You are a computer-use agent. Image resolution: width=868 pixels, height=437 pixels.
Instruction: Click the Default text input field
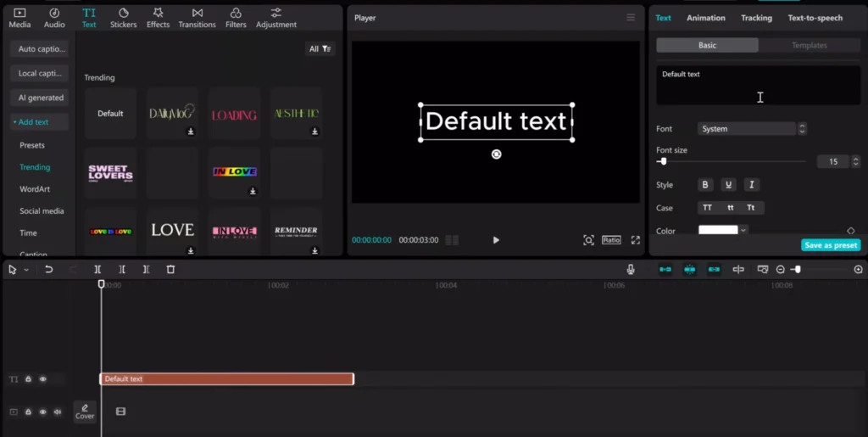758,86
